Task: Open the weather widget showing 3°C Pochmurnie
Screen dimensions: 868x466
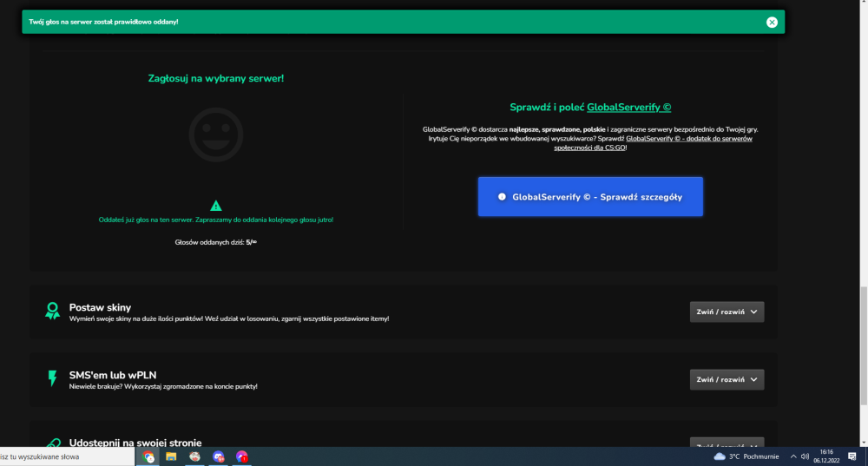Action: coord(746,456)
